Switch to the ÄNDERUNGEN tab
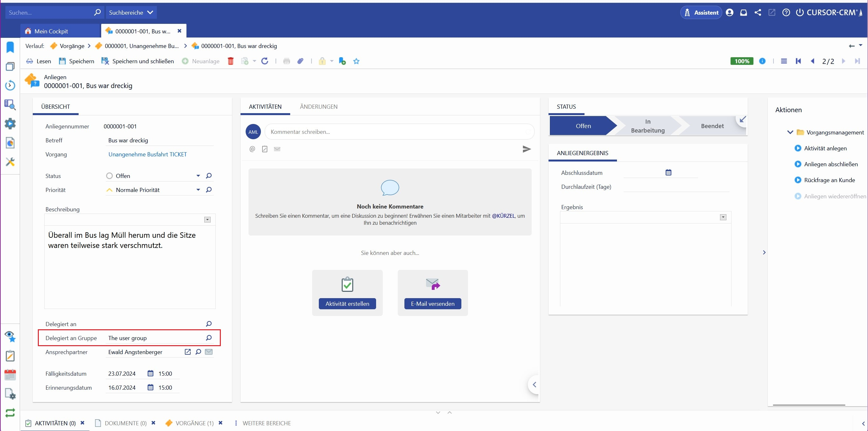868x431 pixels. 318,107
